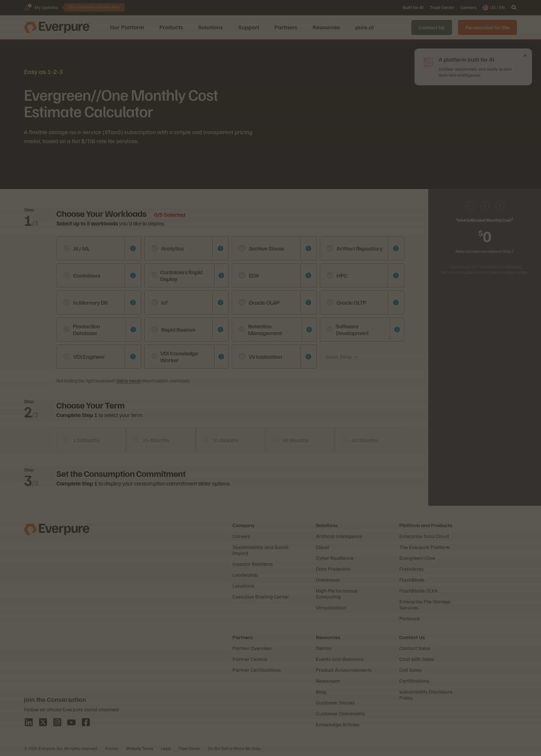The width and height of the screenshot is (541, 756).
Task: Show info for Retention Management
Action: click(x=309, y=330)
